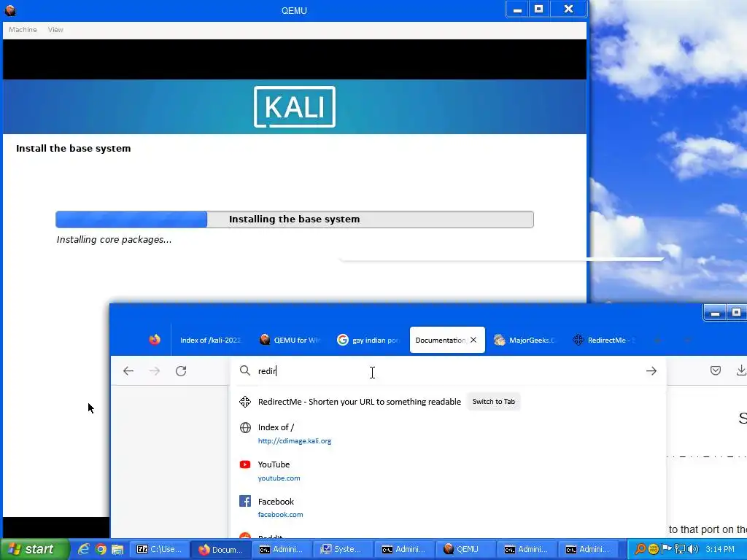Click the magnifier icon in the address bar
This screenshot has width=747, height=560.
click(x=245, y=370)
